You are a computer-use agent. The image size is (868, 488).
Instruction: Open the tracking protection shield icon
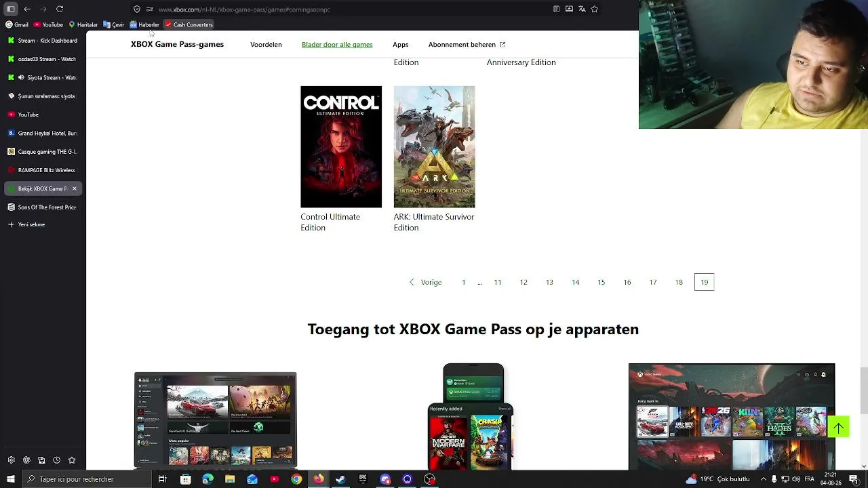click(x=137, y=9)
